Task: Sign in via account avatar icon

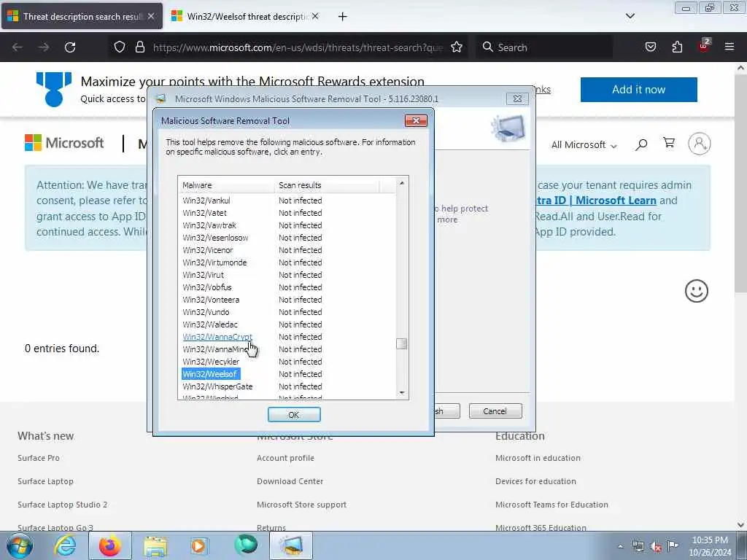Action: pyautogui.click(x=699, y=144)
